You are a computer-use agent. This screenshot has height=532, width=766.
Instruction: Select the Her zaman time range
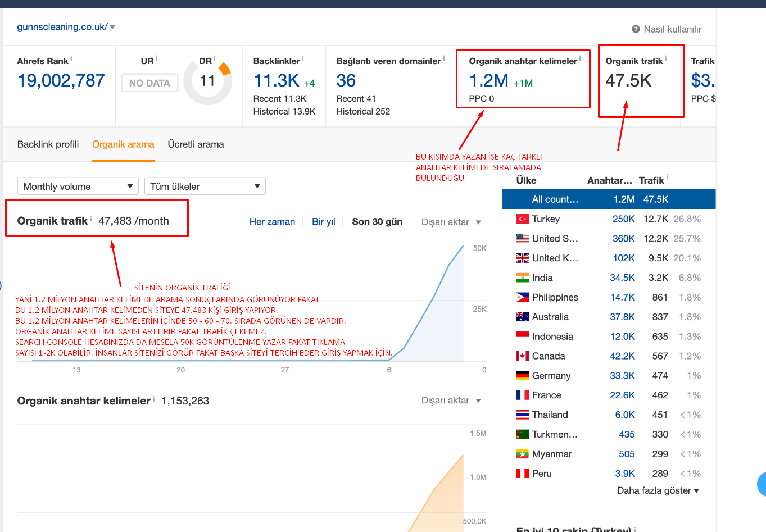[x=272, y=222]
